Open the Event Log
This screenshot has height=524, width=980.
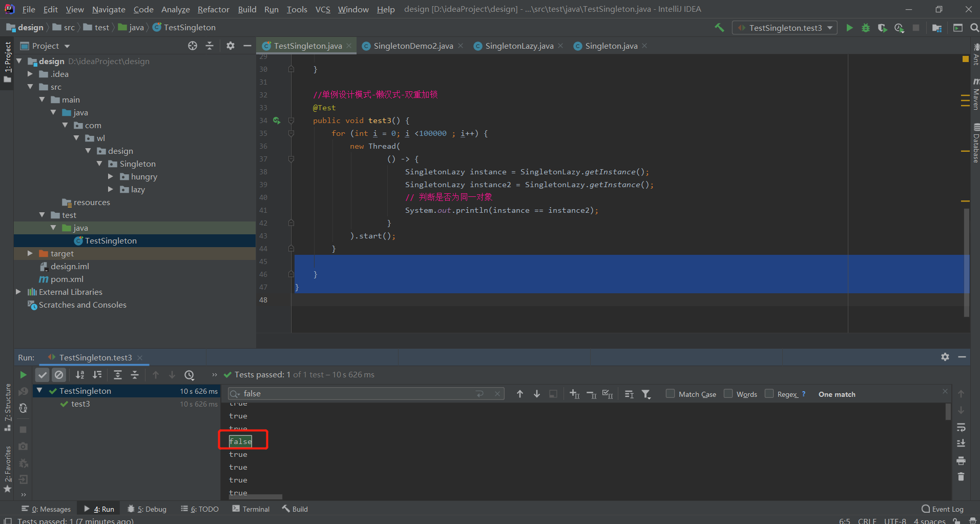tap(943, 509)
